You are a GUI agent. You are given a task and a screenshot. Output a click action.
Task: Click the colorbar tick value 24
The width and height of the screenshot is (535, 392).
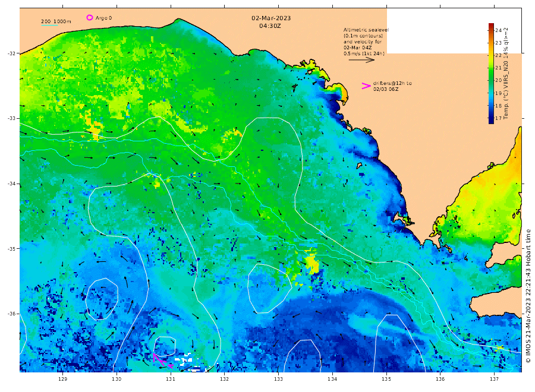pyautogui.click(x=499, y=30)
